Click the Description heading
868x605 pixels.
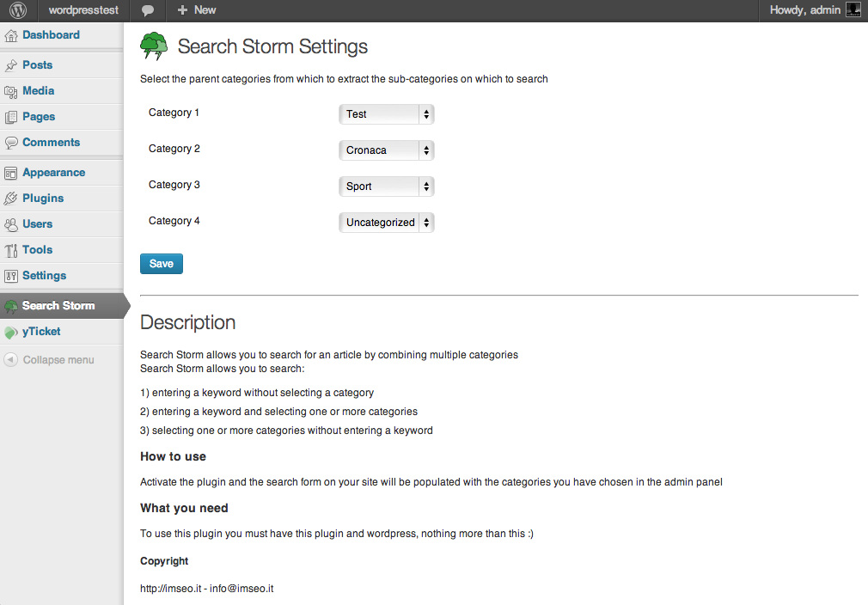point(187,323)
